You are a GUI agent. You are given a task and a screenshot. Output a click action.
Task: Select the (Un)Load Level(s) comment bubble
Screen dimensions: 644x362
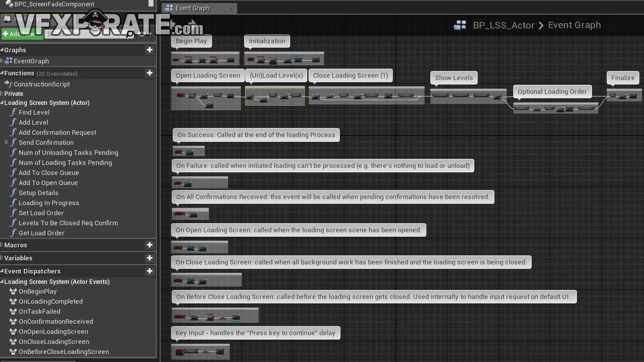276,75
